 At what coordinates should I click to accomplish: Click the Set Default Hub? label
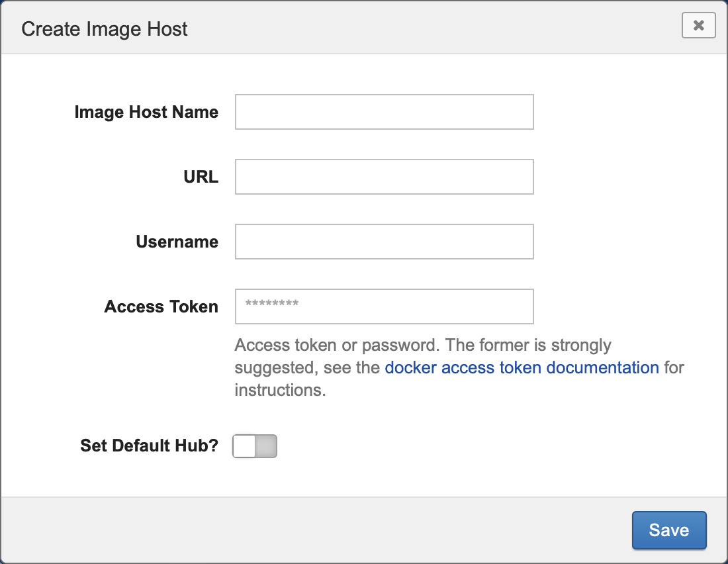point(149,446)
